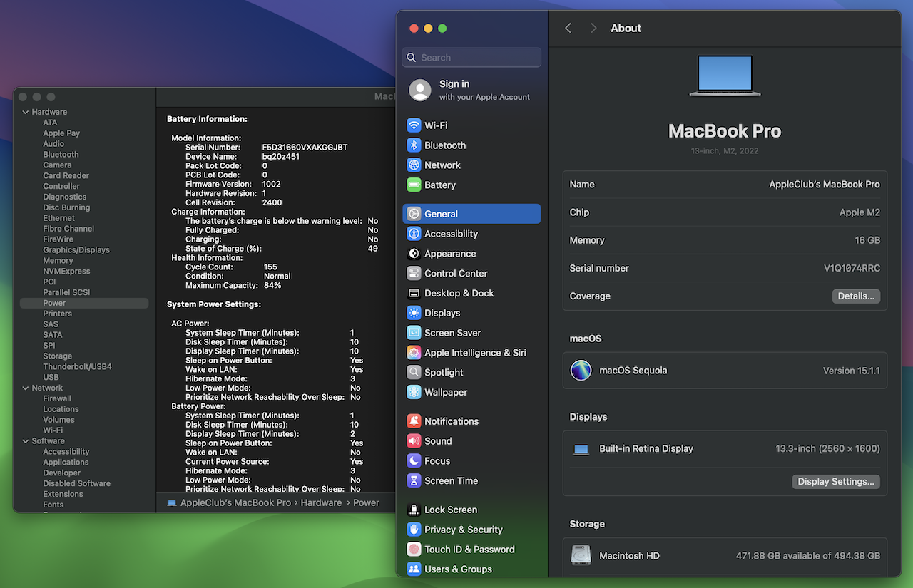Image resolution: width=913 pixels, height=588 pixels.
Task: Click the Bluetooth icon in Settings sidebar
Action: point(414,145)
